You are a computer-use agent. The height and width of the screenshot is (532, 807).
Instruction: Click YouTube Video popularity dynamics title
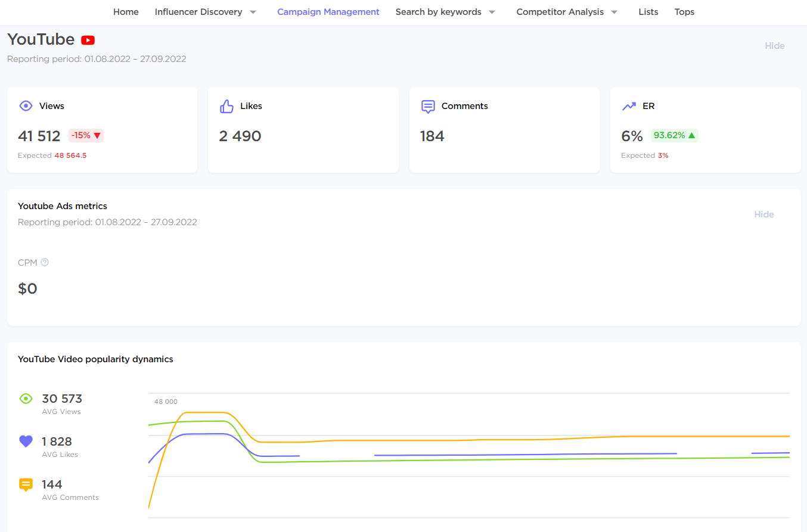coord(95,359)
